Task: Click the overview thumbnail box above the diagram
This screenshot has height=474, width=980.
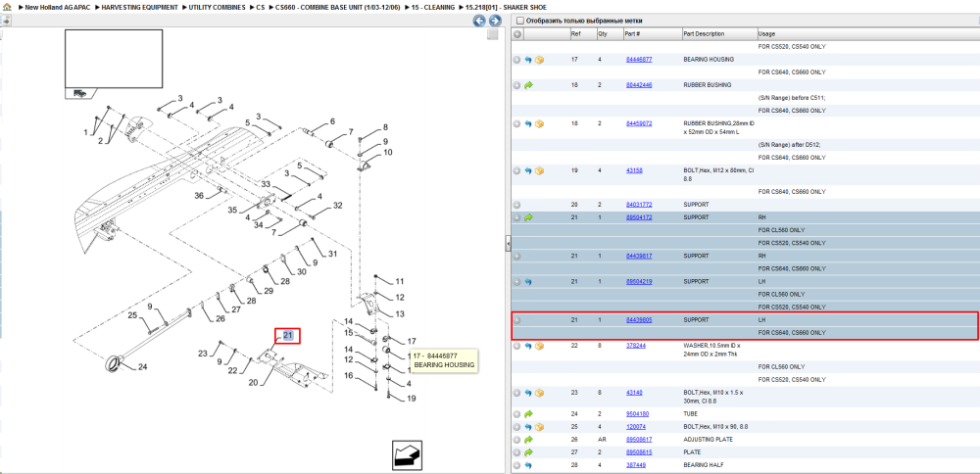Action: point(114,59)
